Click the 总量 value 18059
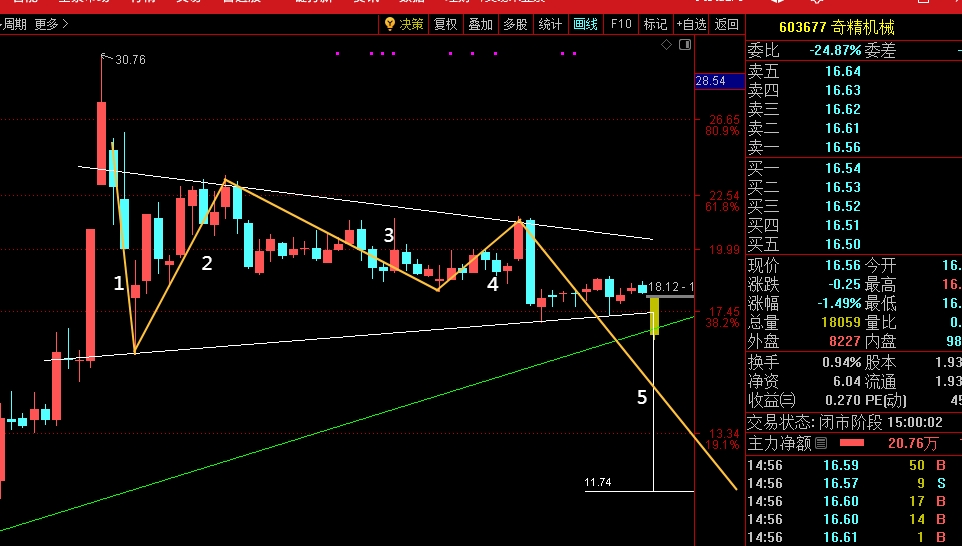 point(841,322)
